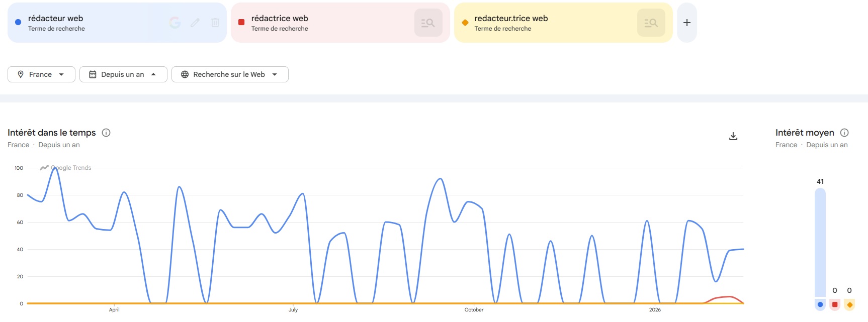Viewport: 868px width, 322px height.
Task: Add a new comparison term with plus button
Action: (x=686, y=23)
